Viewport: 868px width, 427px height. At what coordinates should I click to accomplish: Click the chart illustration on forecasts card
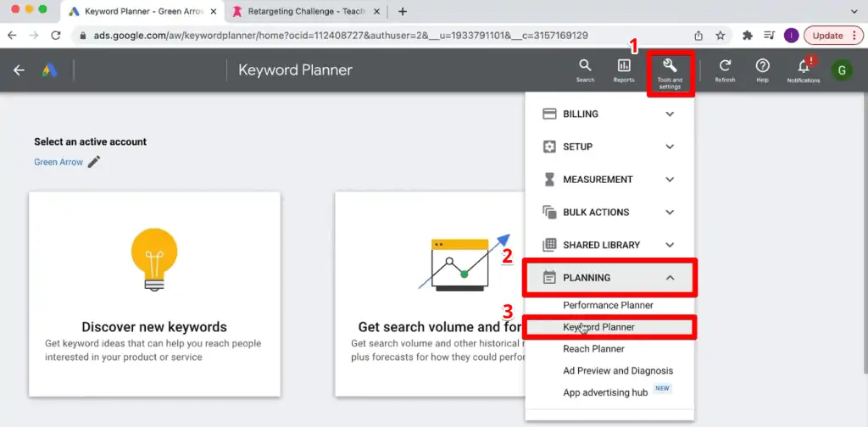[x=464, y=262]
